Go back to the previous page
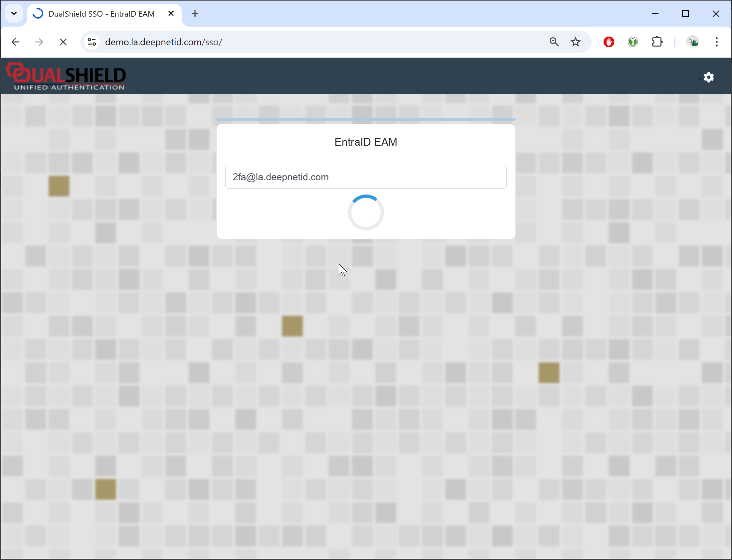732x560 pixels. [15, 42]
